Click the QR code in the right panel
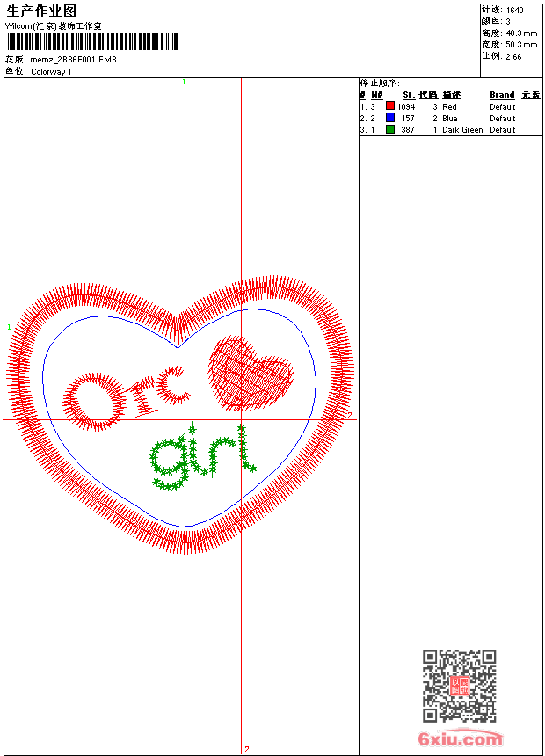545x756 pixels. pos(460,686)
